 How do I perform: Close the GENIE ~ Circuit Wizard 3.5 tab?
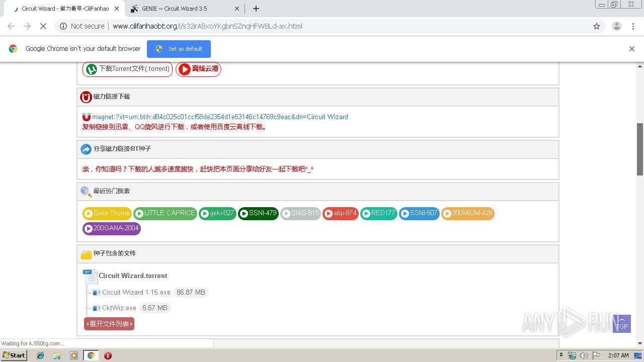(x=237, y=9)
